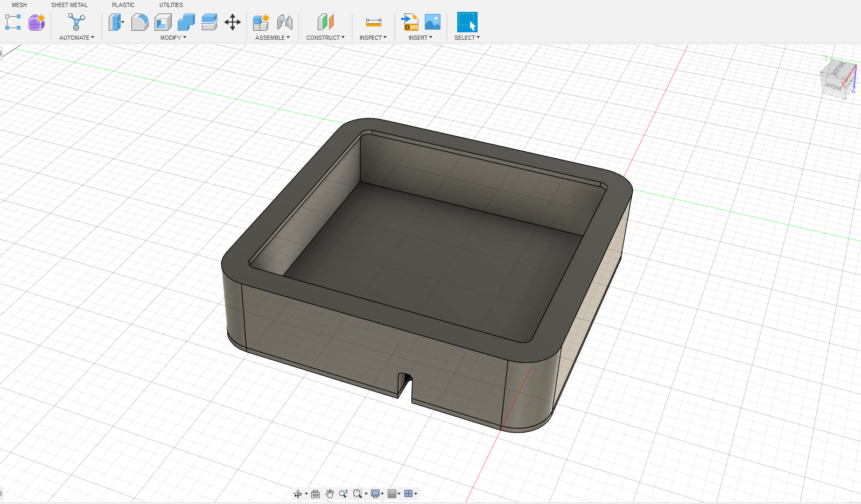Select the Shell tool
The width and height of the screenshot is (861, 504).
click(163, 22)
